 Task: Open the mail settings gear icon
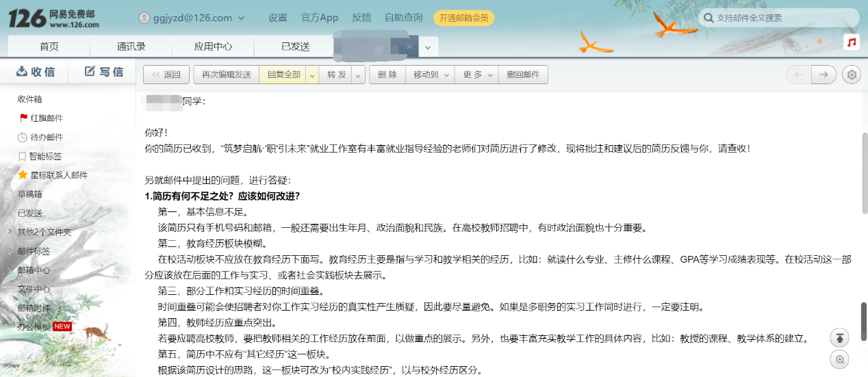[852, 75]
